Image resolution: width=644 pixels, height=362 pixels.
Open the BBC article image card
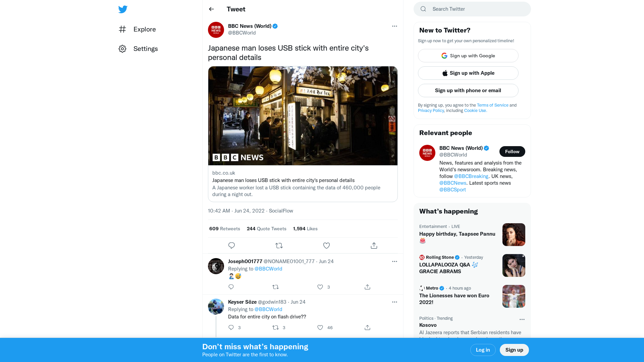click(303, 116)
